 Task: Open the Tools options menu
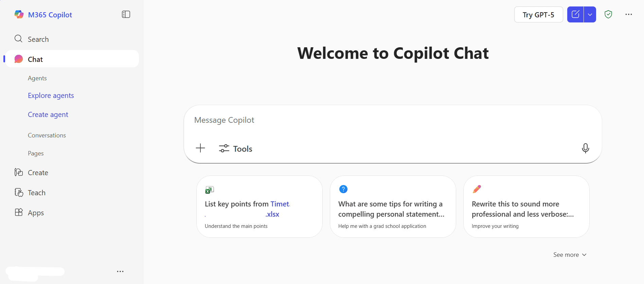[x=236, y=149]
